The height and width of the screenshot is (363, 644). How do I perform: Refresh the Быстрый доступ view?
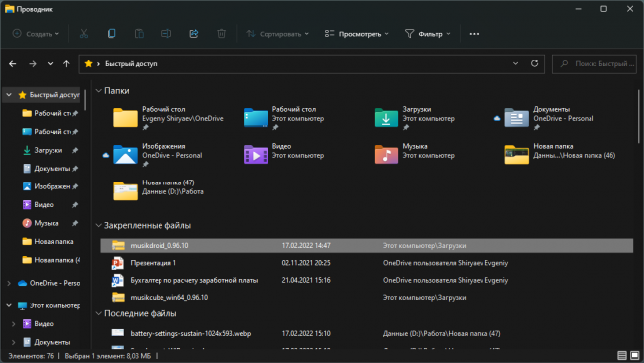click(534, 63)
